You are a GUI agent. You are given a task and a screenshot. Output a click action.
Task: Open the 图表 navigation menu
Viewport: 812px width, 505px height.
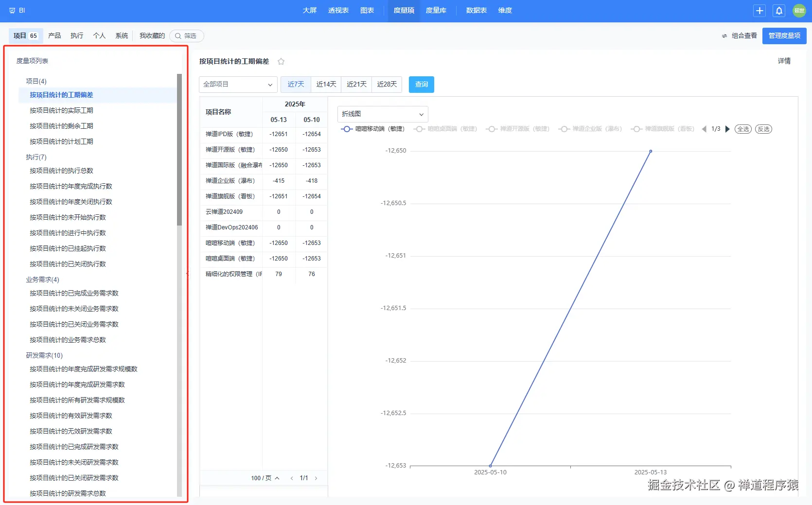coord(367,11)
